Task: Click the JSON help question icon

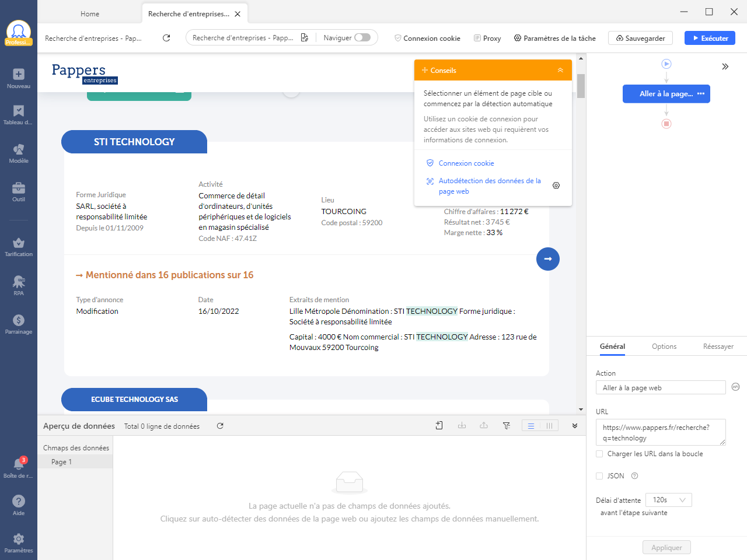Action: (x=634, y=476)
